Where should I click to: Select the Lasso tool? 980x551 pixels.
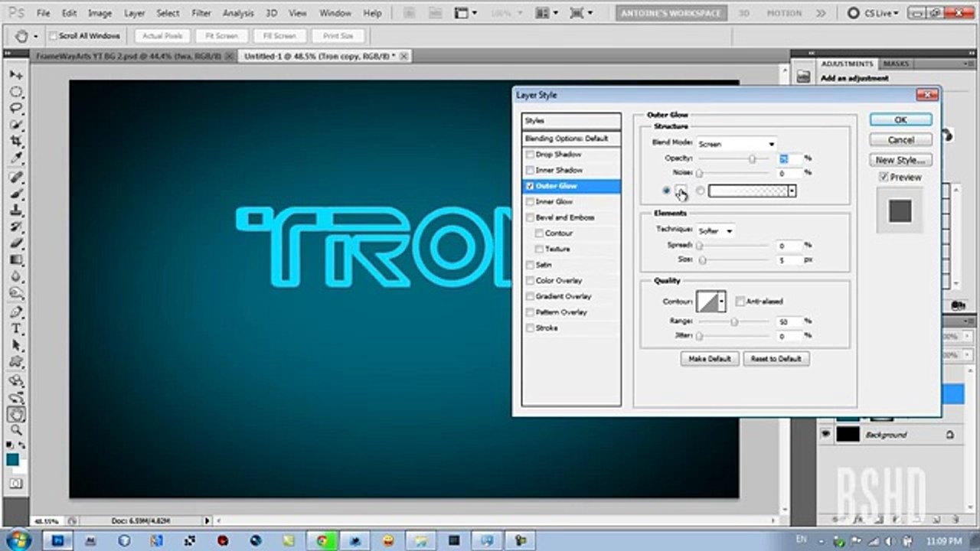(x=16, y=109)
